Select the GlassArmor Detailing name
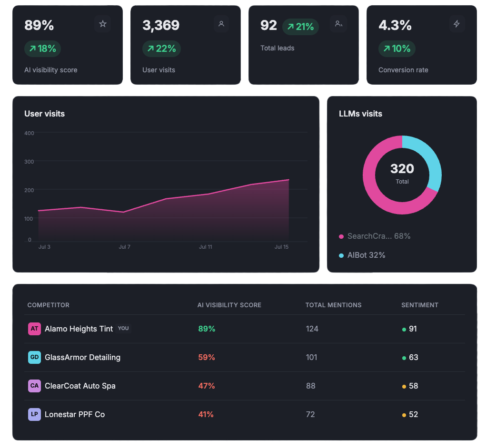Screen dimensions: 486x448 [82, 357]
